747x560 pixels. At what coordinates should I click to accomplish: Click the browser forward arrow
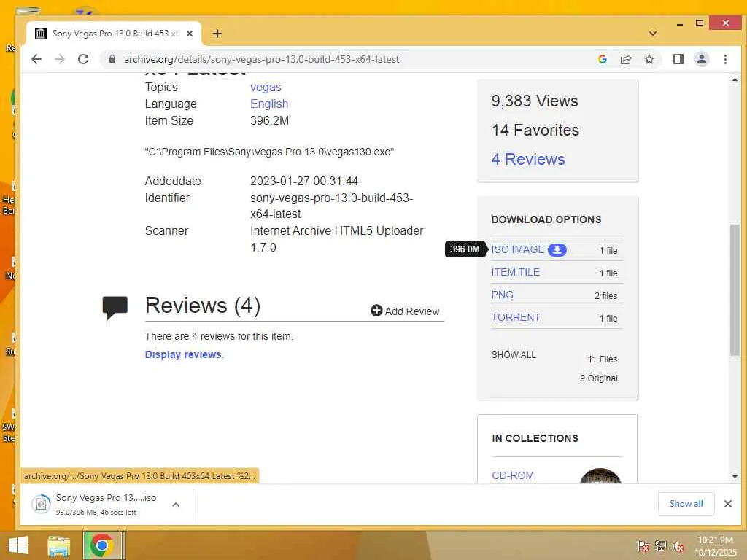point(60,59)
